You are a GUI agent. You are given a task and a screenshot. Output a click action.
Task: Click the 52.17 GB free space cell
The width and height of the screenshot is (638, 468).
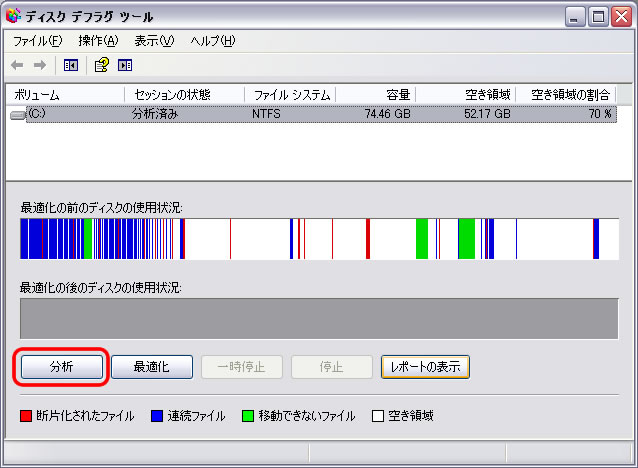click(487, 114)
